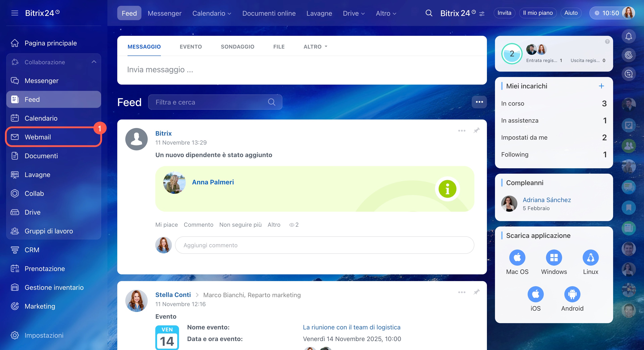The image size is (644, 350).
Task: Open the search magnifier in top bar
Action: tap(429, 13)
